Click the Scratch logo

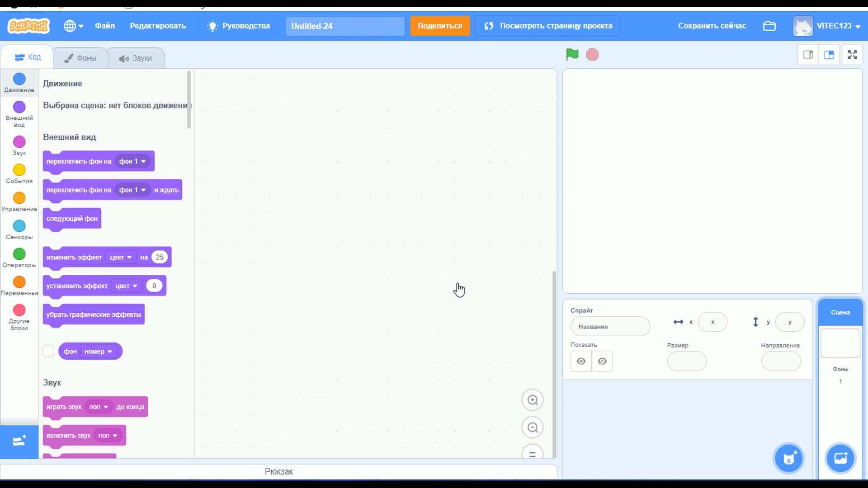point(29,26)
